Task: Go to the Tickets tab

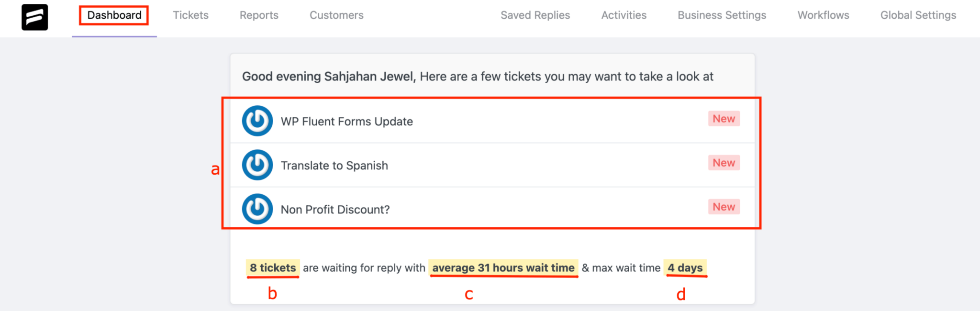Action: coord(190,15)
